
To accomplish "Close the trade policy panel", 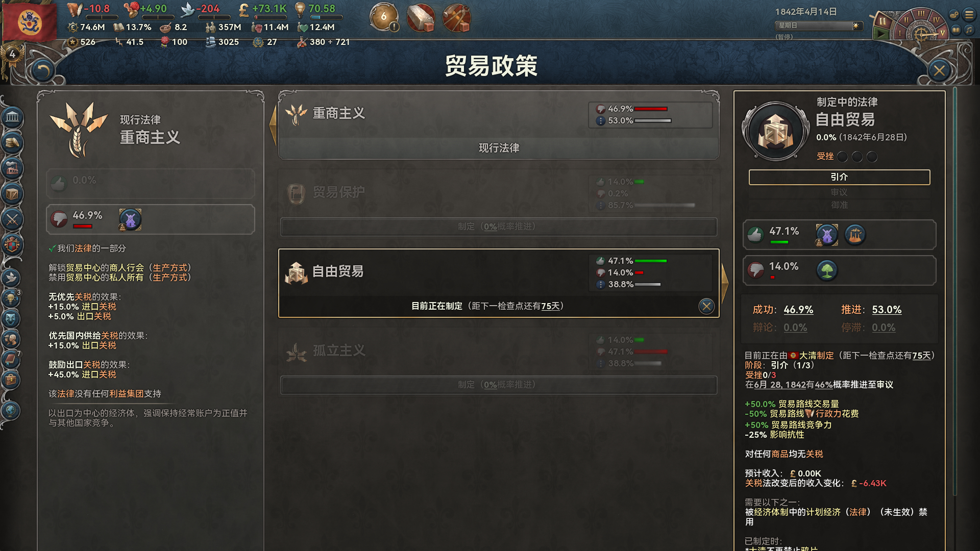I will coord(939,70).
